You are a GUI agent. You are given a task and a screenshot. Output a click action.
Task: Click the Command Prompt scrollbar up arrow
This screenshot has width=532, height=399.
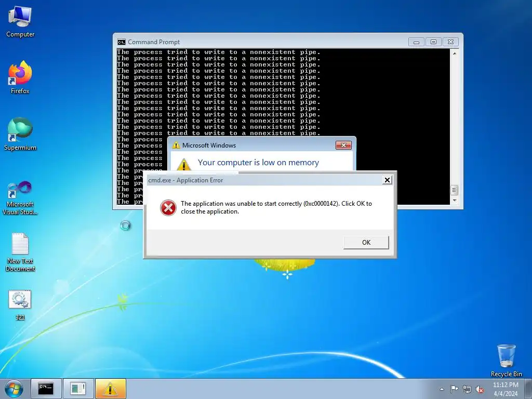coord(454,54)
